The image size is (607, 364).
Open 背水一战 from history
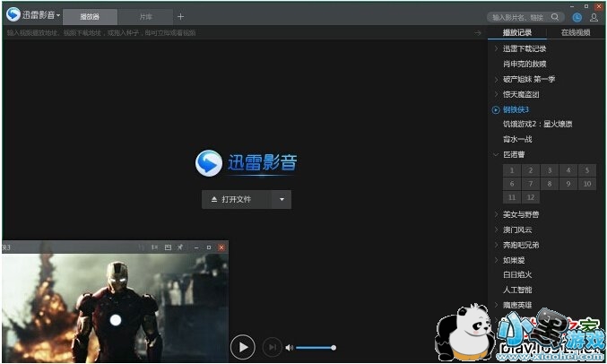[517, 139]
